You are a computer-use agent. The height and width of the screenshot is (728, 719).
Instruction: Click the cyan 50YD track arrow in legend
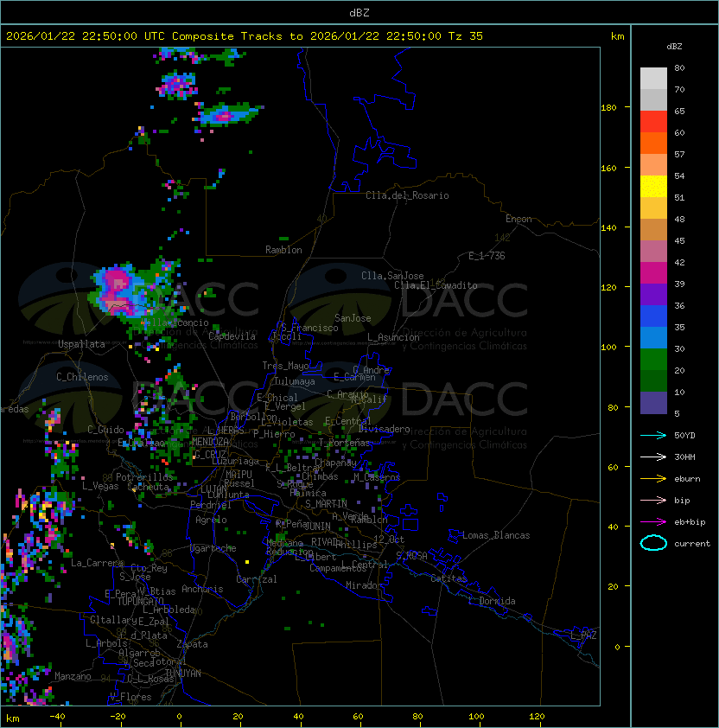[x=653, y=435]
